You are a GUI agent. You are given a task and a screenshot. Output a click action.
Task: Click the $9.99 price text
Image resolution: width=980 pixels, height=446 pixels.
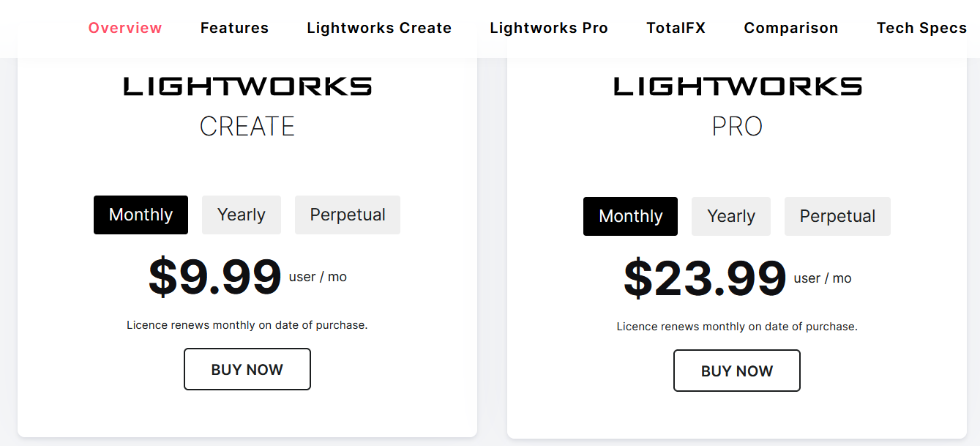(214, 277)
